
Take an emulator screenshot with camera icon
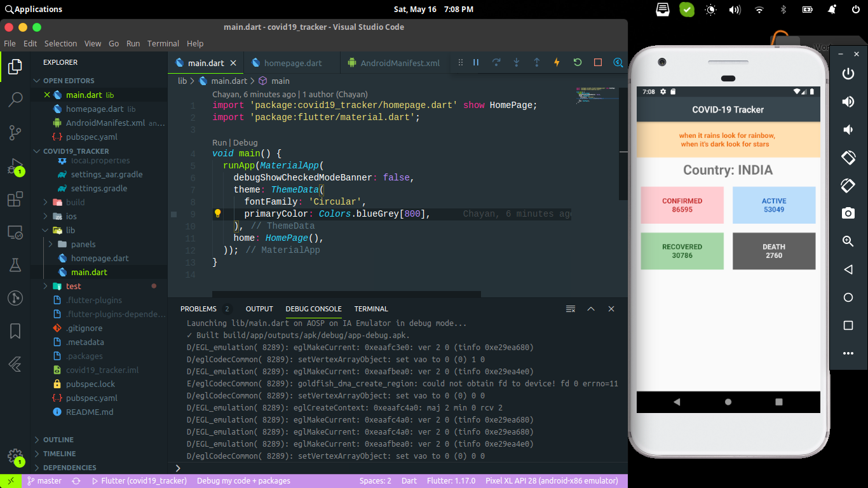848,213
